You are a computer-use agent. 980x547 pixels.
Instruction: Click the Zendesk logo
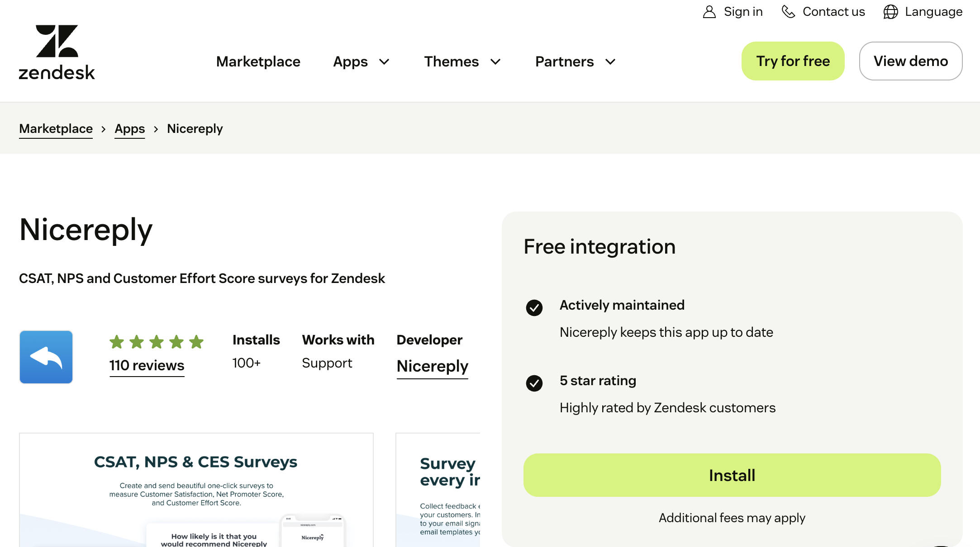click(57, 51)
